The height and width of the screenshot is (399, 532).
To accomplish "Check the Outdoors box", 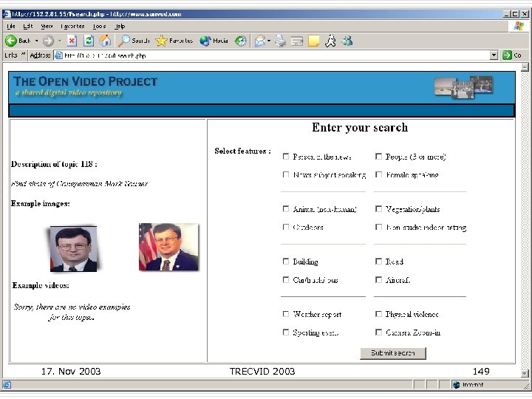I will (x=286, y=227).
